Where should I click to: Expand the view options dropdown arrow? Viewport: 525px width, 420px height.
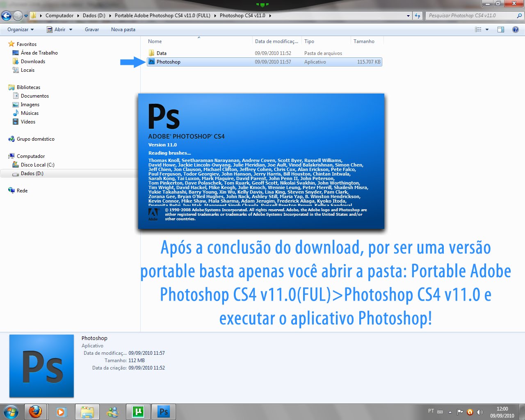coord(487,30)
